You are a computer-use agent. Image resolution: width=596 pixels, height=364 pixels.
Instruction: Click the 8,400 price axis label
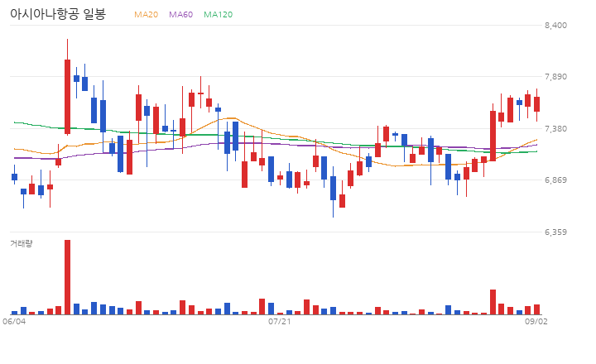[555, 25]
